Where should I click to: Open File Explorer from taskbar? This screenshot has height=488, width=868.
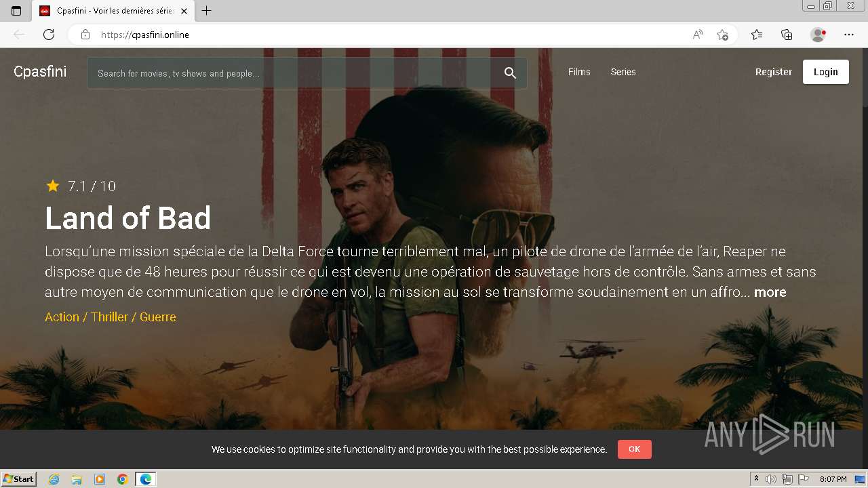(x=77, y=479)
